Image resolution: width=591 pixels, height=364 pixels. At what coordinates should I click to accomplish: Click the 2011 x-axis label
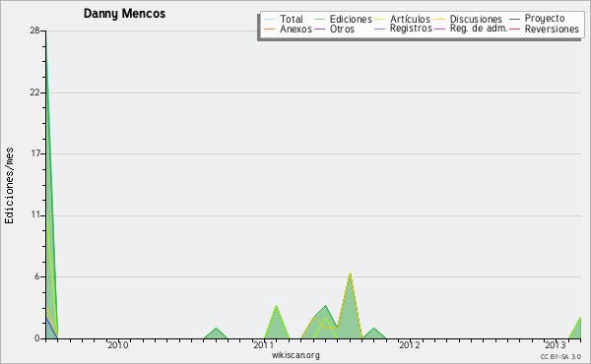pyautogui.click(x=264, y=345)
